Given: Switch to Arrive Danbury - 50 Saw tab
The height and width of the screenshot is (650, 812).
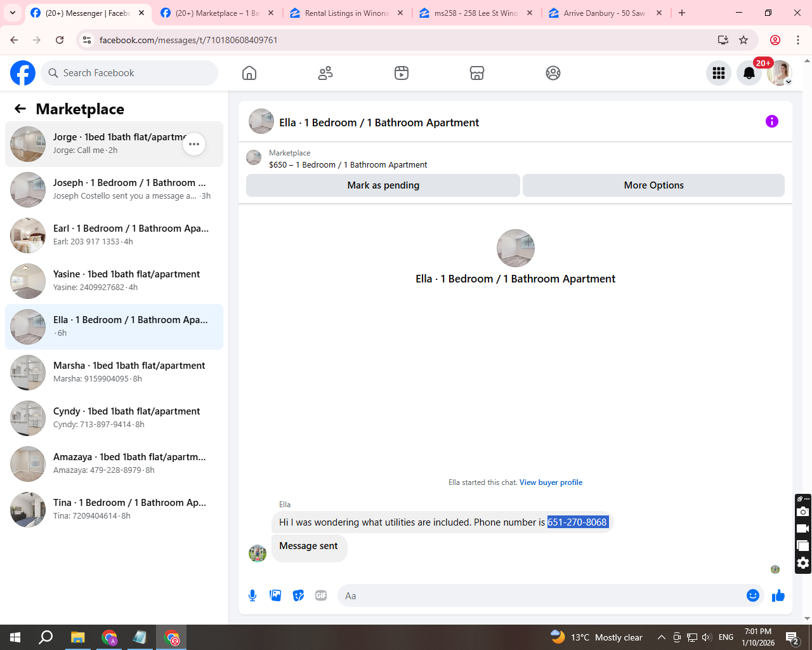Looking at the screenshot, I should pyautogui.click(x=605, y=13).
